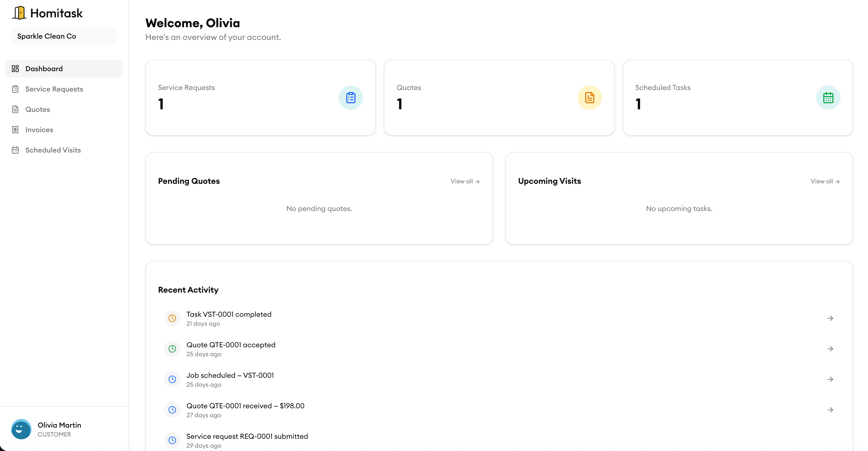Select the Dashboard grid icon

click(x=15, y=68)
